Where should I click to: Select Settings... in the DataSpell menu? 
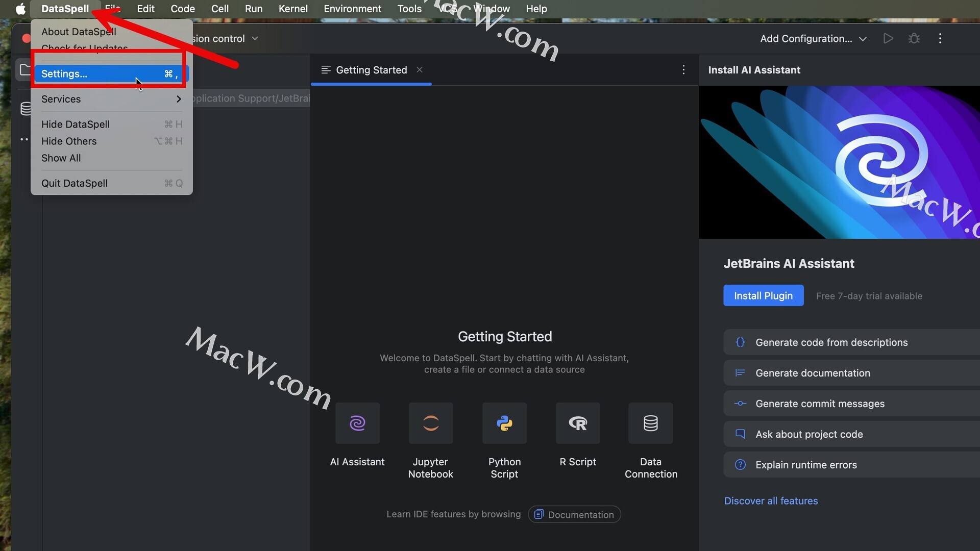click(111, 73)
